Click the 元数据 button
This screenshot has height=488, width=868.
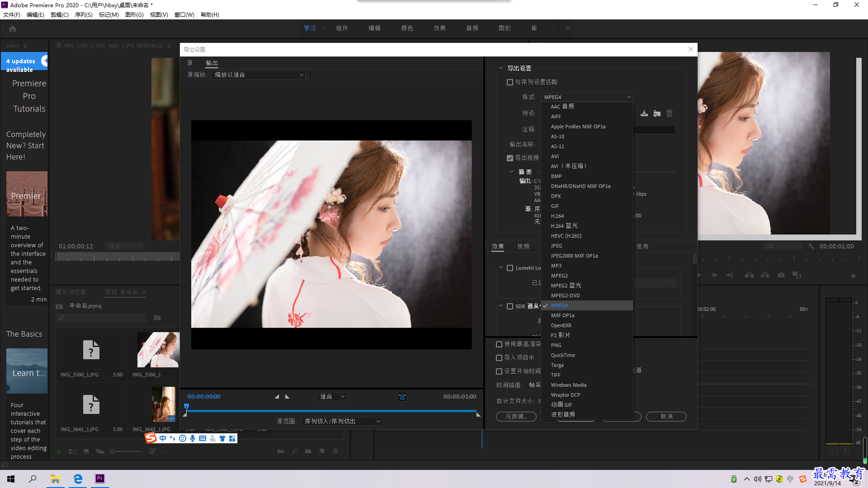click(x=516, y=417)
